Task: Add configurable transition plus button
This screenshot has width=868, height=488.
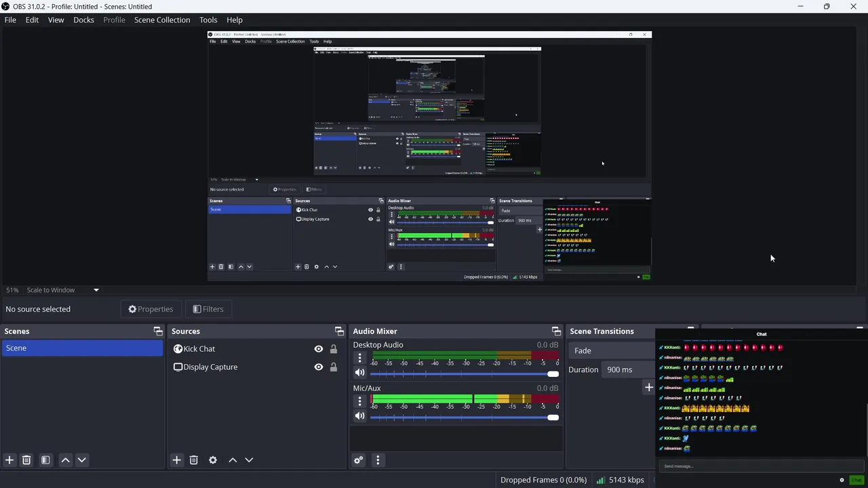Action: [649, 387]
